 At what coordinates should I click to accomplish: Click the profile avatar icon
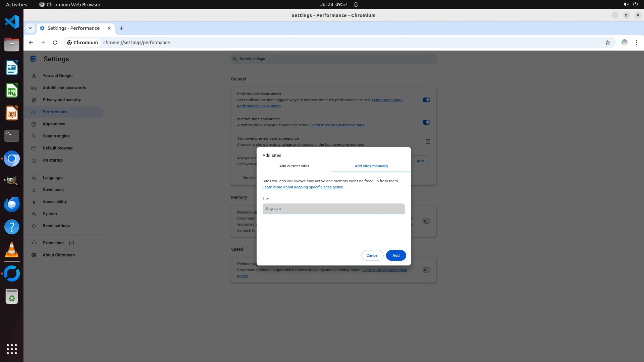[624, 43]
